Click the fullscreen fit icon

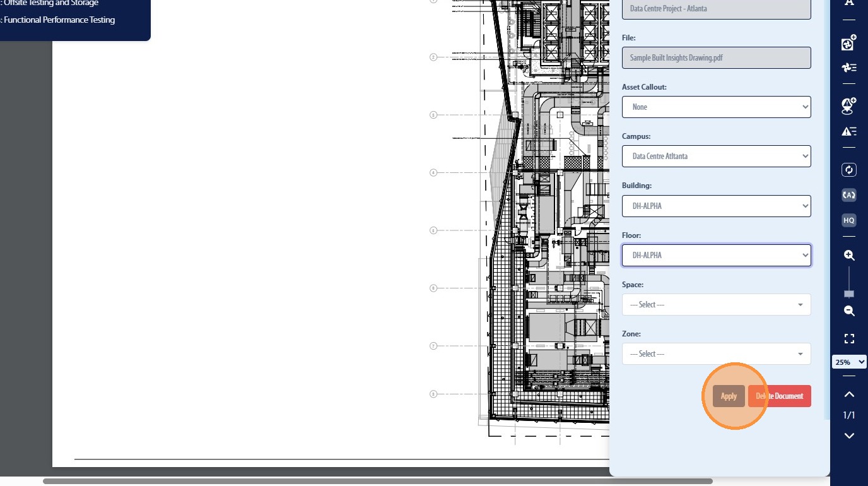click(849, 339)
